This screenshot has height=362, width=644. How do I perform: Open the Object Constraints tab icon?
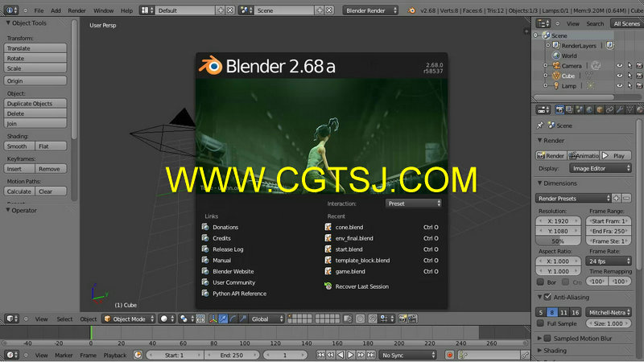point(609,109)
